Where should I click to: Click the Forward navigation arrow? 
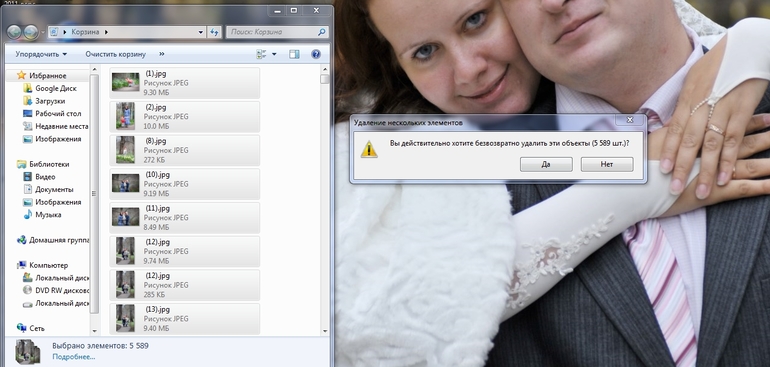click(x=31, y=32)
